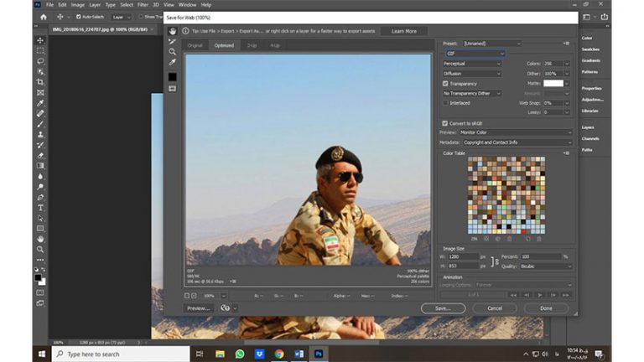644x362 pixels.
Task: Click the Cancel button
Action: pos(495,308)
